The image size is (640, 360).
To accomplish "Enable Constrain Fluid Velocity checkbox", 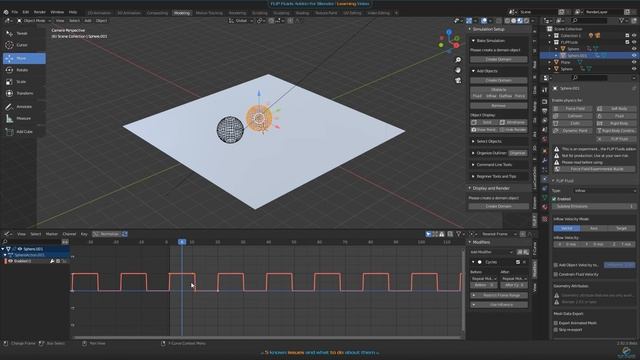I will (556, 274).
